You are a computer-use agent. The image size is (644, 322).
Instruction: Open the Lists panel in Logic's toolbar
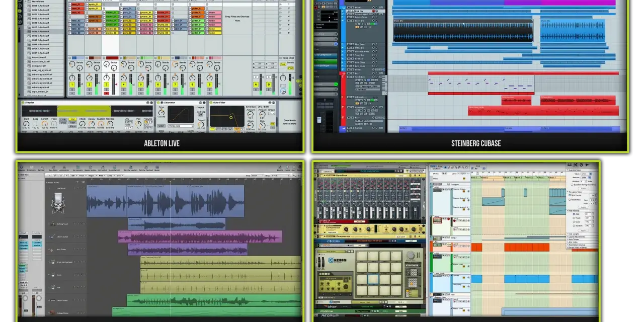pos(293,168)
